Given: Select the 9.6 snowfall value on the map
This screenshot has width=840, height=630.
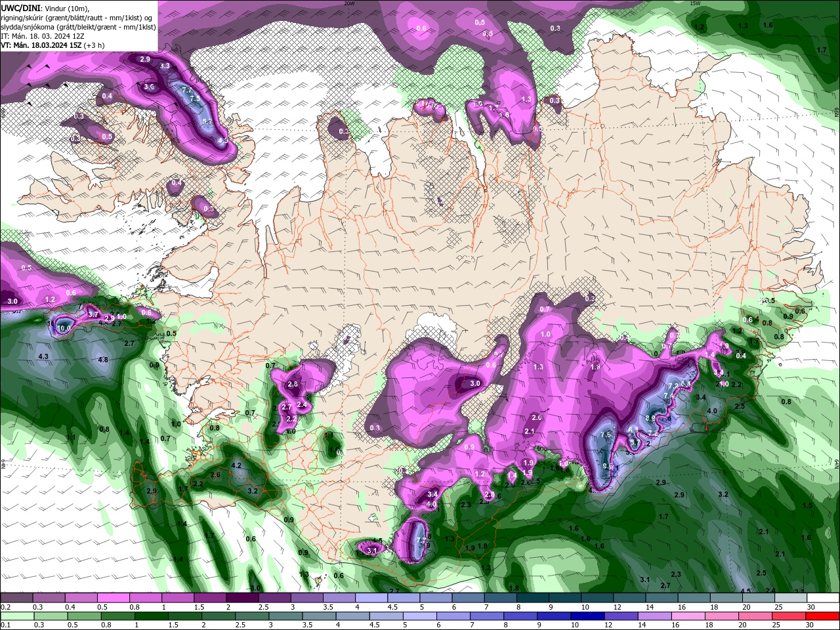Looking at the screenshot, I should click(x=608, y=467).
